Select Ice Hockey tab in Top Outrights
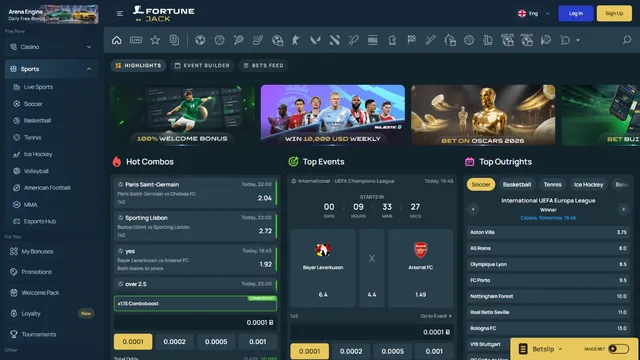The width and height of the screenshot is (640, 360). click(588, 184)
